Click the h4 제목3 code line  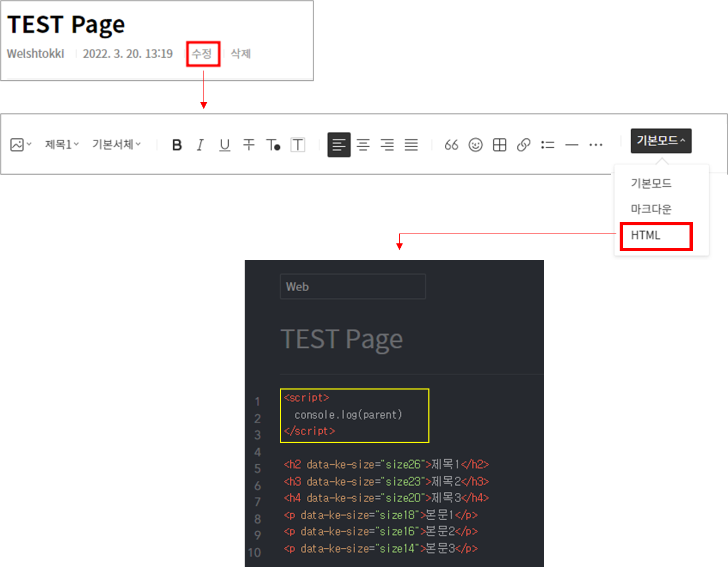coord(386,498)
